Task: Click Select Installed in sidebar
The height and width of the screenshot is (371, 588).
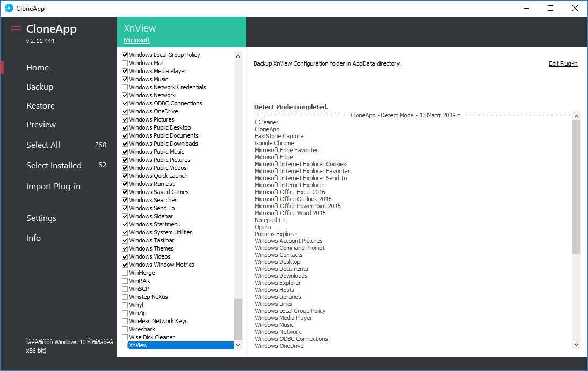Action: [54, 165]
